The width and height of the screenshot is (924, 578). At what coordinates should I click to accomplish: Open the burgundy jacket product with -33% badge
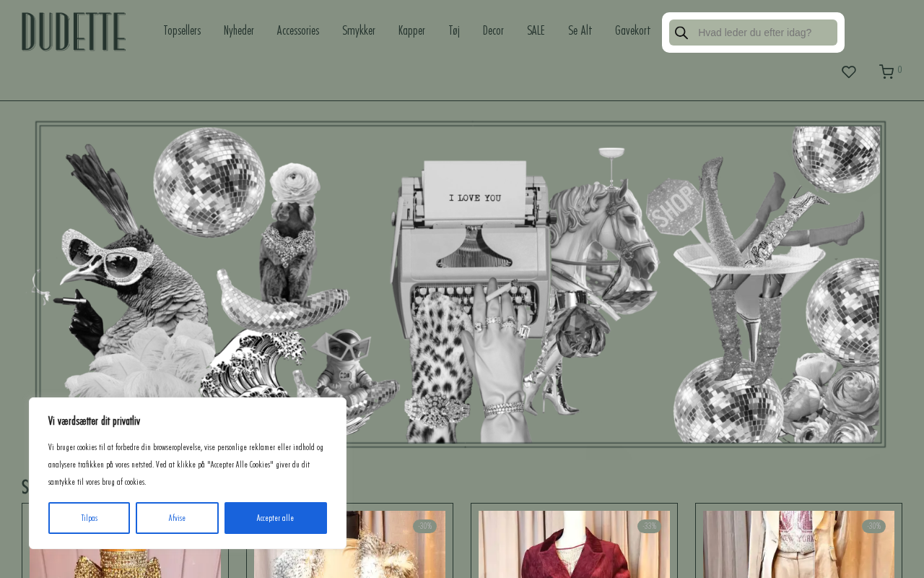pyautogui.click(x=574, y=544)
